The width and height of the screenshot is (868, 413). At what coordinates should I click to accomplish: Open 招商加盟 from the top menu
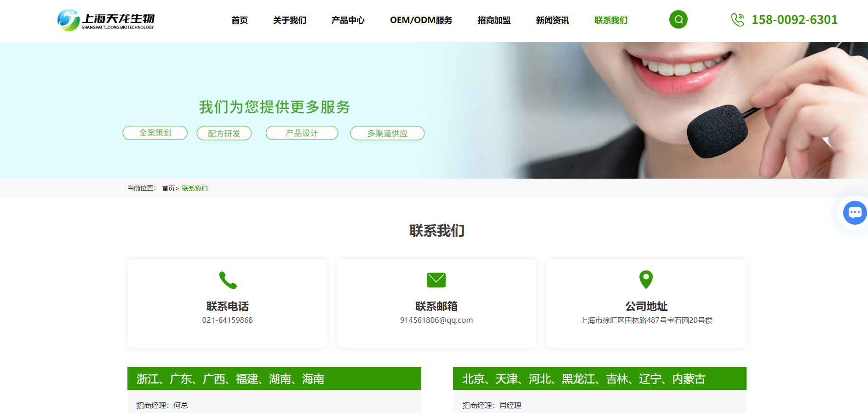coord(494,20)
